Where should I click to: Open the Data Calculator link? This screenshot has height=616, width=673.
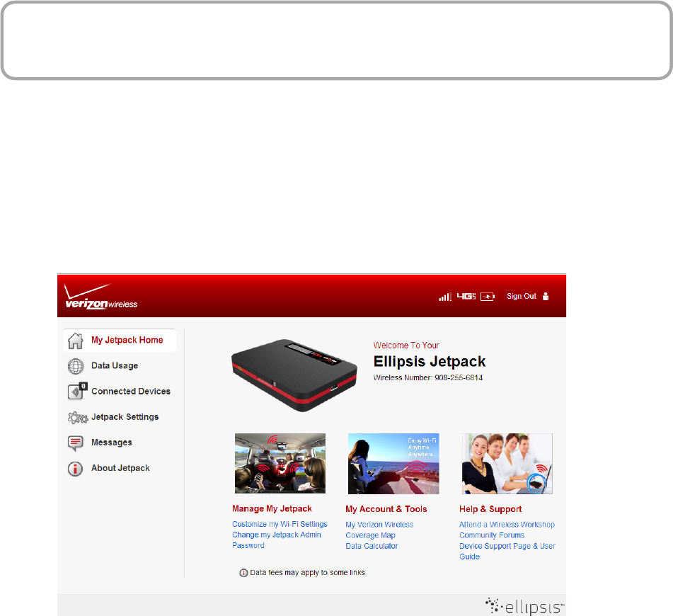[372, 546]
